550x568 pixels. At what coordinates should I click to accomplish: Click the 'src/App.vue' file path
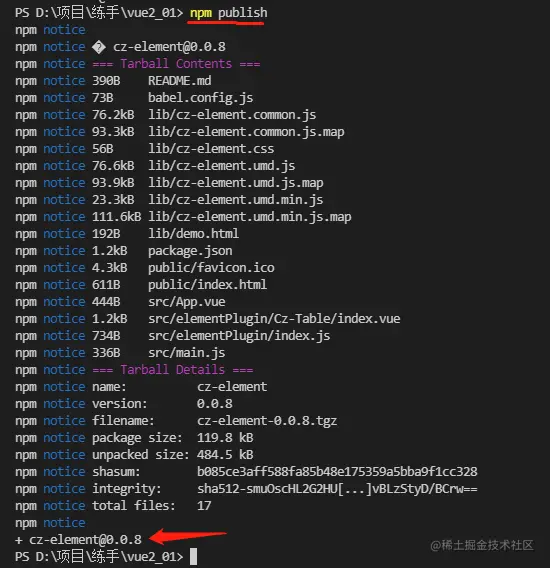point(187,302)
